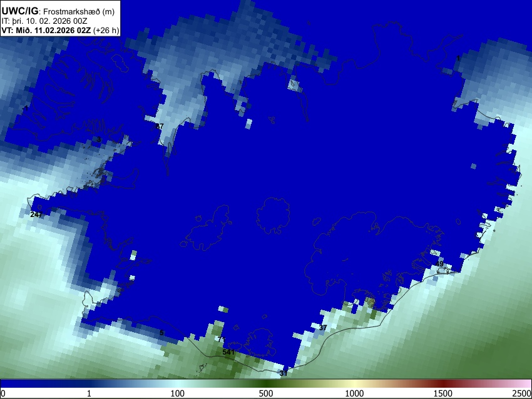Screen dimensions: 532x399
Task: Select the 541 value on the map
Action: click(x=228, y=352)
